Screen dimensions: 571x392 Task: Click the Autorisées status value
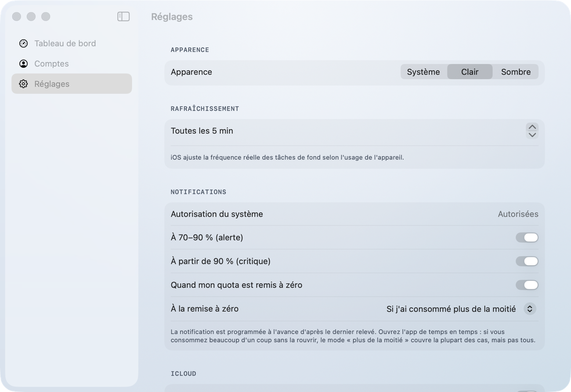pyautogui.click(x=518, y=214)
